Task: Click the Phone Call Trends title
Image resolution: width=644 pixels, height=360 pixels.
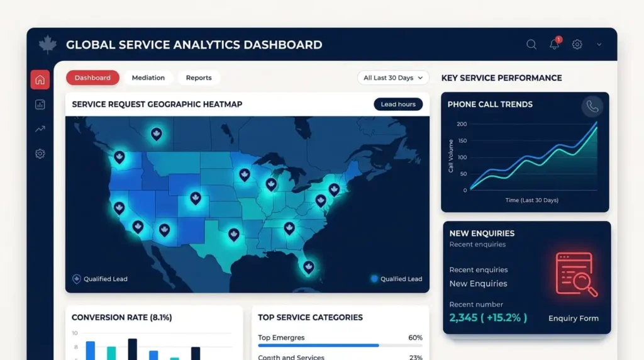Action: (490, 104)
